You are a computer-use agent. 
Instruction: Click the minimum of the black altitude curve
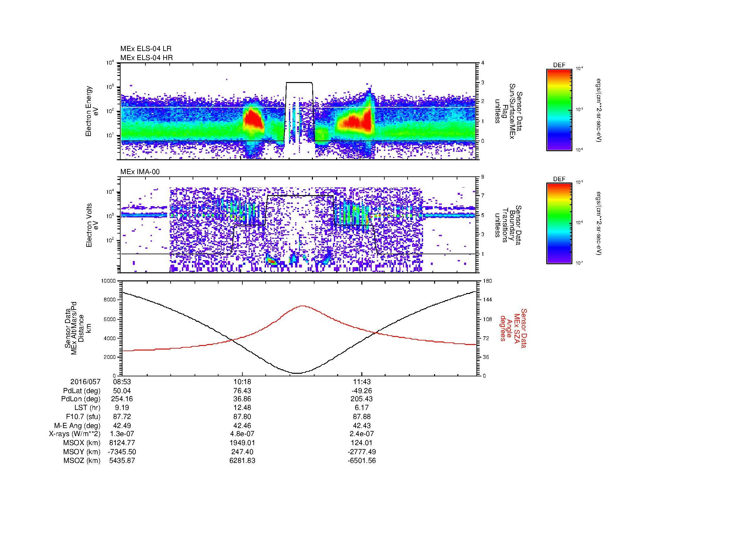[x=297, y=373]
